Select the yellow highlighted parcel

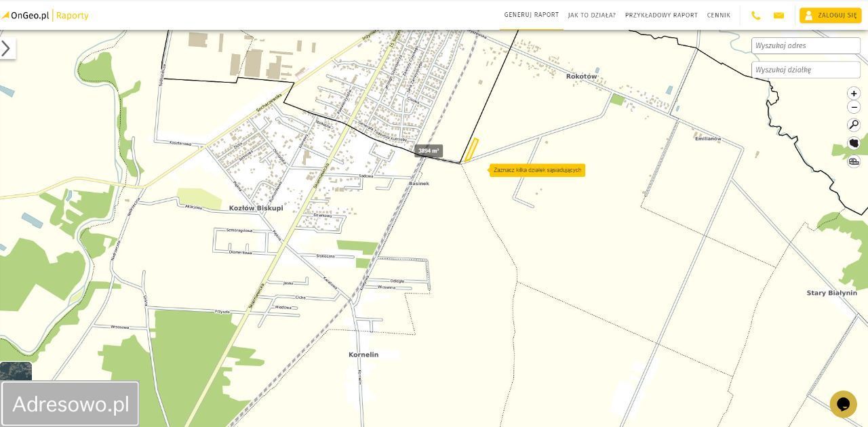tap(471, 150)
